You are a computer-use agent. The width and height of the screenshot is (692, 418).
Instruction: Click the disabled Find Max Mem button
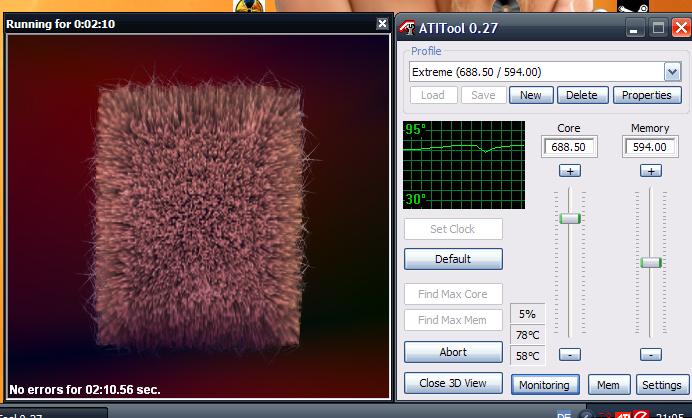tap(453, 320)
